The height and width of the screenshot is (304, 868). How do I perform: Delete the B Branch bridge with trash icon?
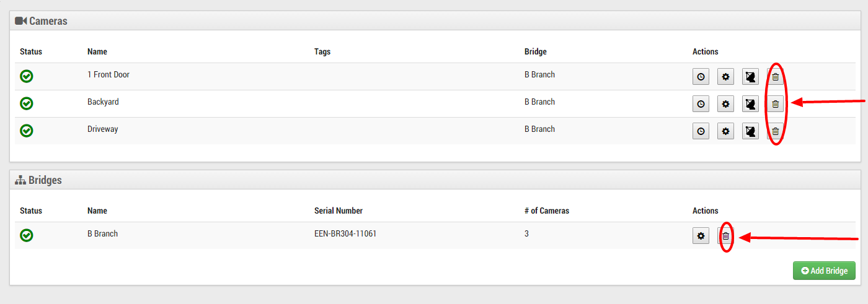(x=726, y=236)
